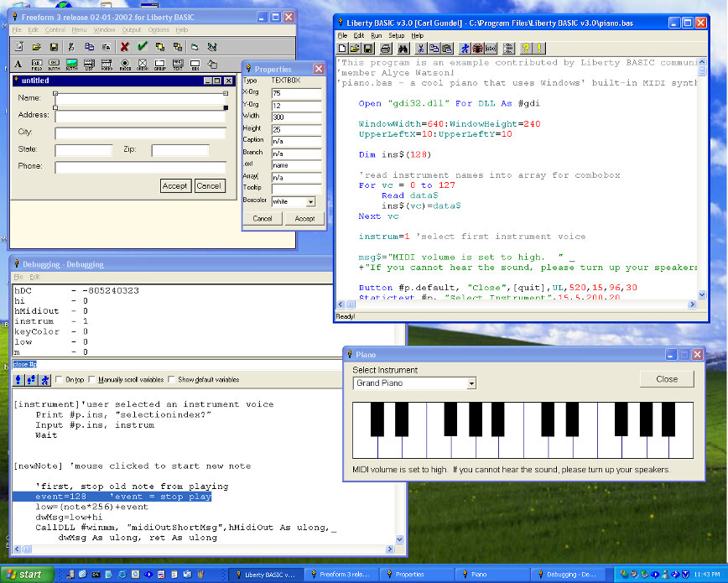Viewport: 728px width, 583px height.
Task: Click the red X delete icon in Freeform
Action: [124, 47]
